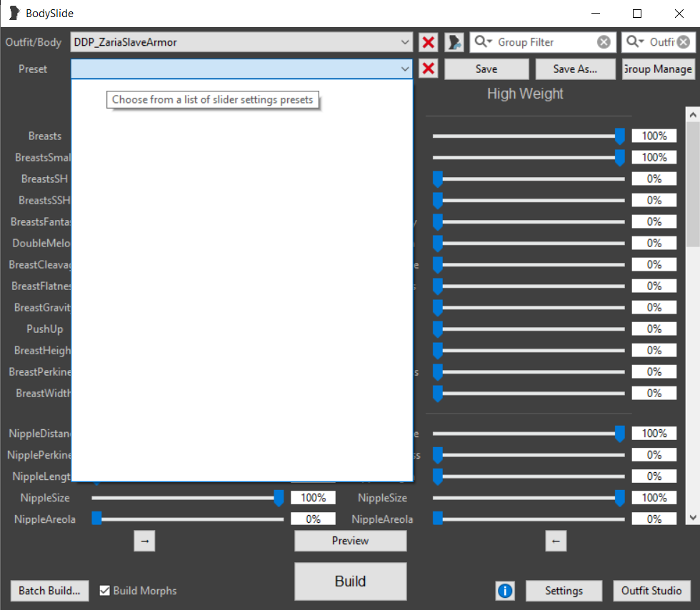
Task: Click the left arrow copy button
Action: (x=556, y=541)
